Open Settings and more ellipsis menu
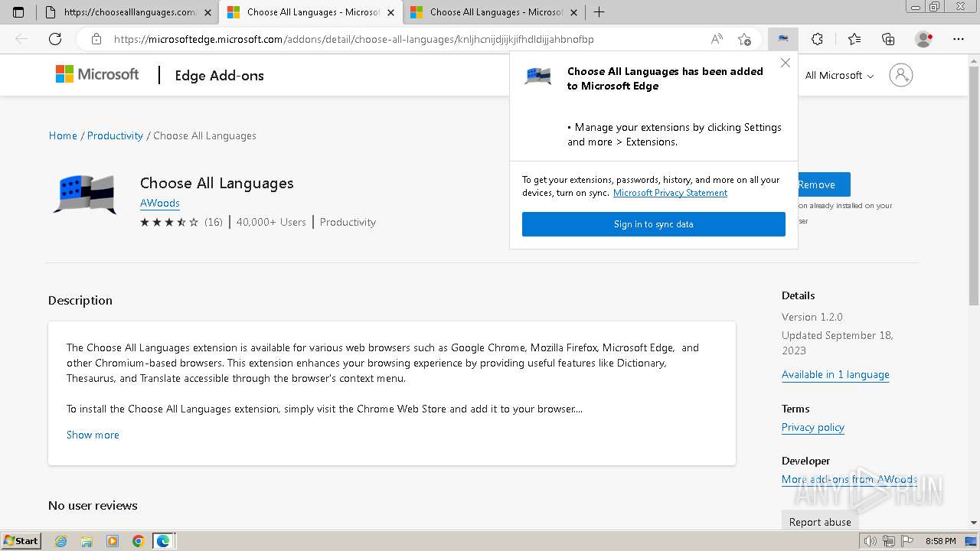 959,39
